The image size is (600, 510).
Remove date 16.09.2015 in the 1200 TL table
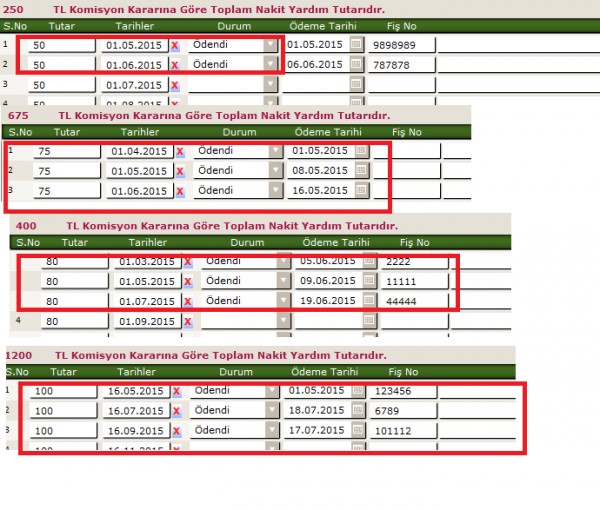coord(176,431)
